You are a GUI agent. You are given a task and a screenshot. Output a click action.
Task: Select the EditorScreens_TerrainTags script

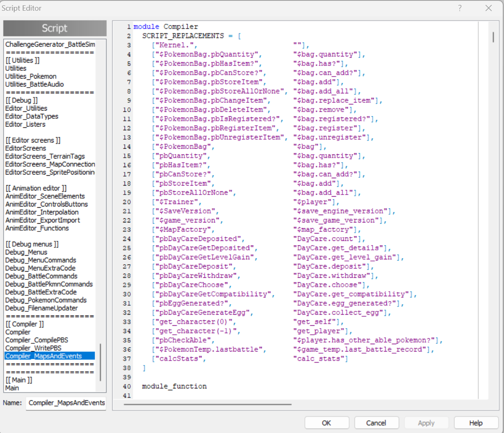point(45,156)
